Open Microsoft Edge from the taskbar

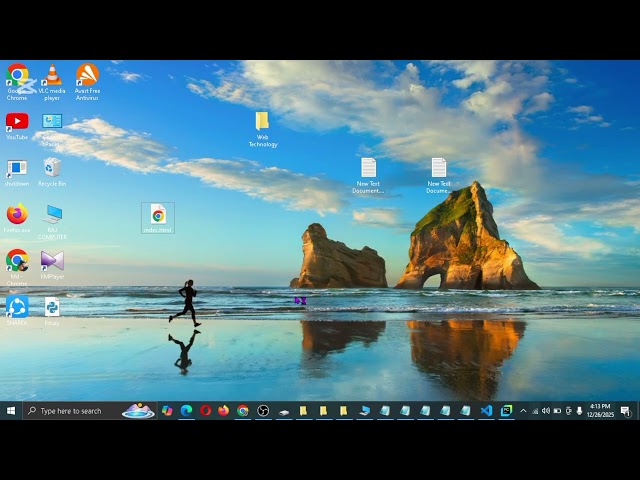(x=186, y=411)
